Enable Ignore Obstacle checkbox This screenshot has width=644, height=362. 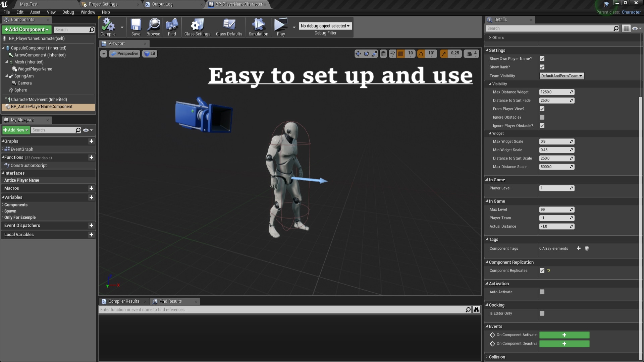point(542,117)
